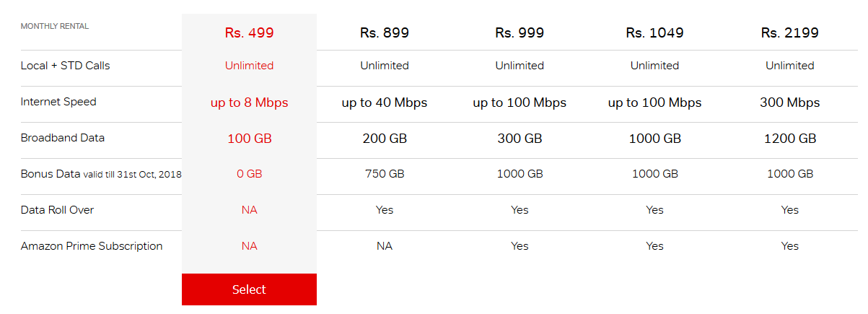Click the Monthly Rental row label
The image size is (868, 314).
[55, 26]
